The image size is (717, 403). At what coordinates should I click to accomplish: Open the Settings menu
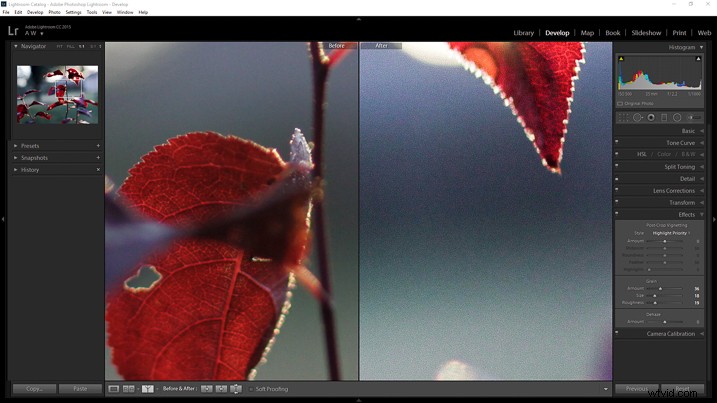(73, 12)
